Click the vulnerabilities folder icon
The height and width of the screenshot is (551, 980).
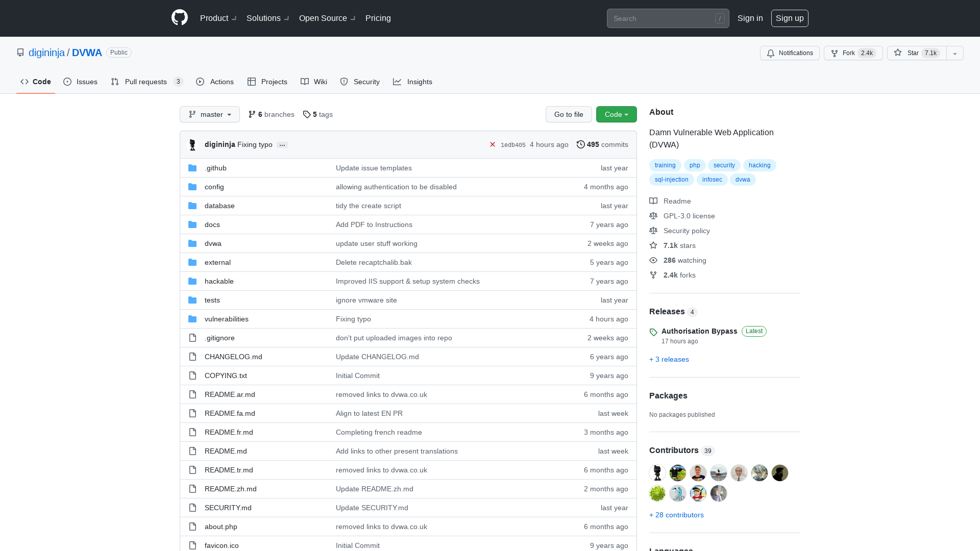[x=192, y=319]
